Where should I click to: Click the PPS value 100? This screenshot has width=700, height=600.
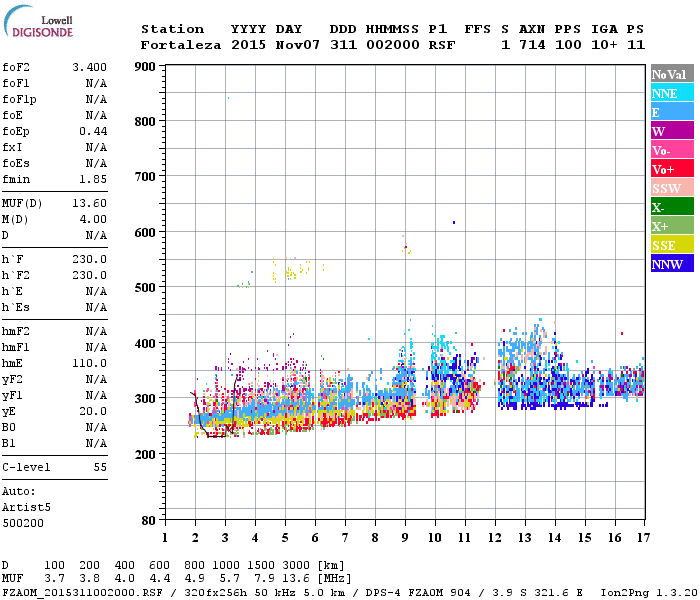pos(568,45)
